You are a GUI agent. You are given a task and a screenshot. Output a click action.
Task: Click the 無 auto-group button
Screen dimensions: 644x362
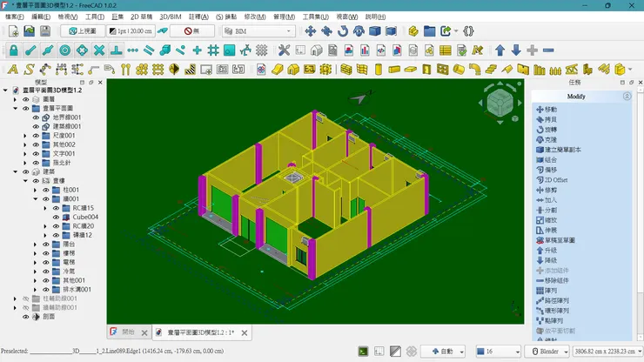[192, 31]
